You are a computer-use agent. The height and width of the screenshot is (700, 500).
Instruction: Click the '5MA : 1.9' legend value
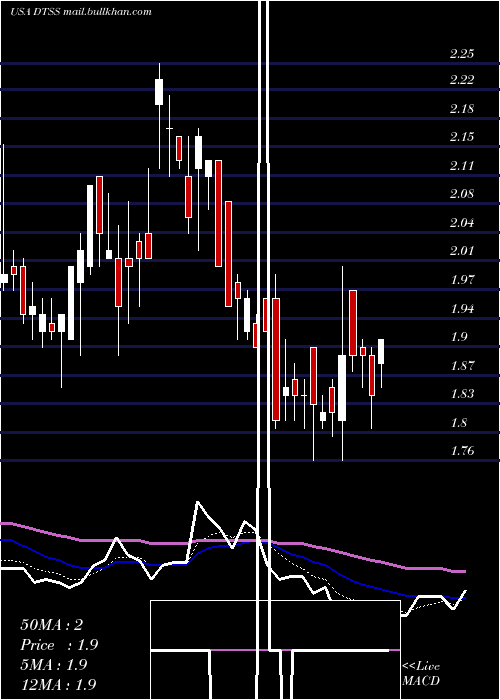(x=54, y=665)
